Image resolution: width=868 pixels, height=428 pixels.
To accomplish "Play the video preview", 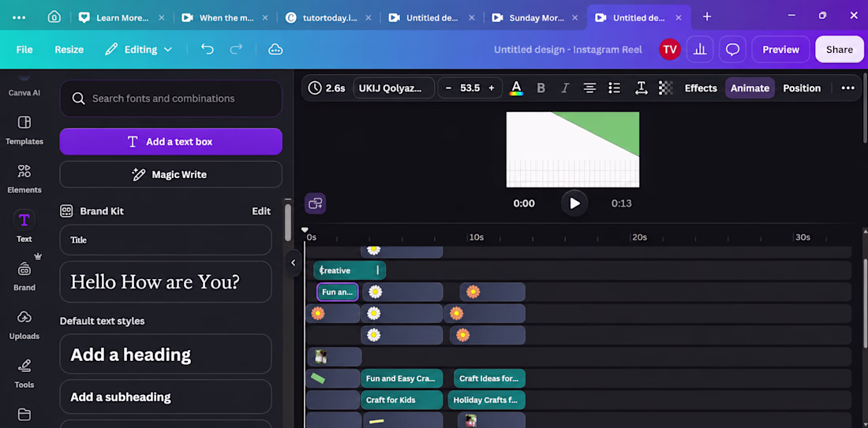I will 574,203.
